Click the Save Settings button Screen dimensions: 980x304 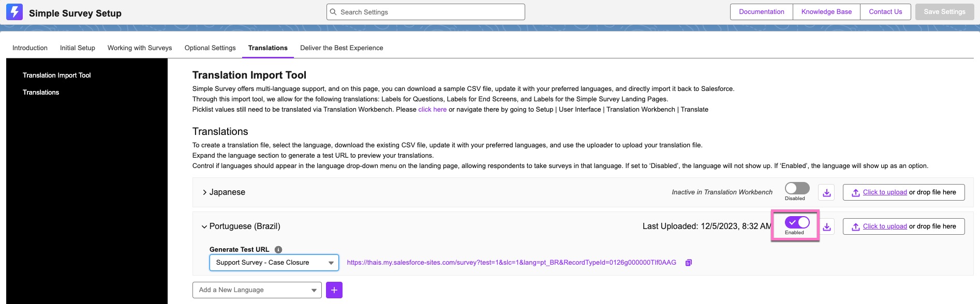945,12
